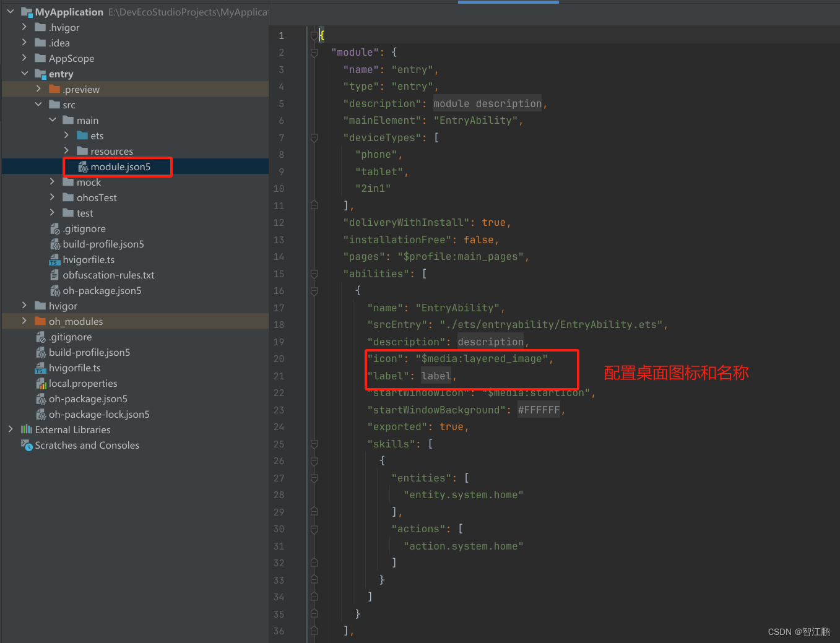
Task: Click Scratches and Consoles icon
Action: (x=27, y=445)
